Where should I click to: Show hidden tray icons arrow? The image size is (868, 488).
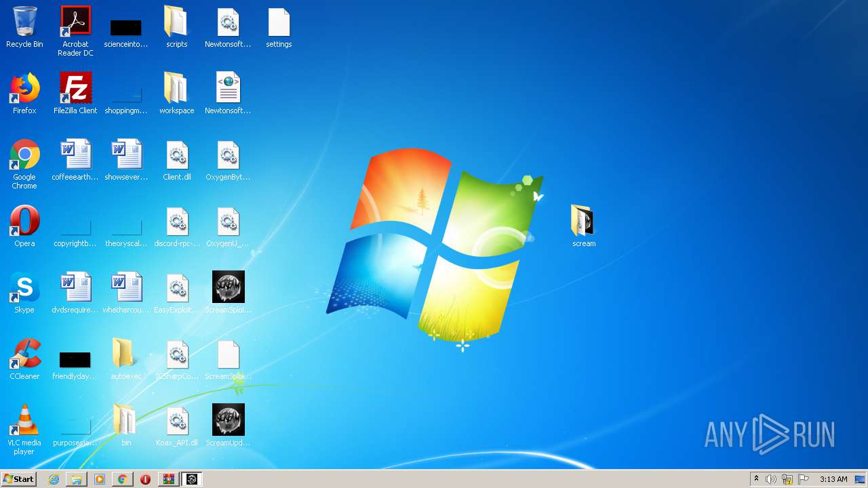coord(756,479)
